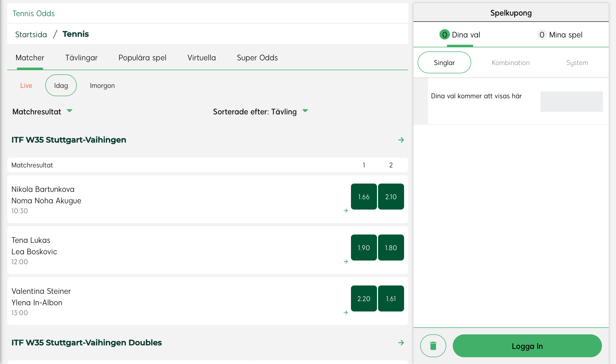This screenshot has width=616, height=364.
Task: Click the trash icon in bet slip
Action: point(433,346)
